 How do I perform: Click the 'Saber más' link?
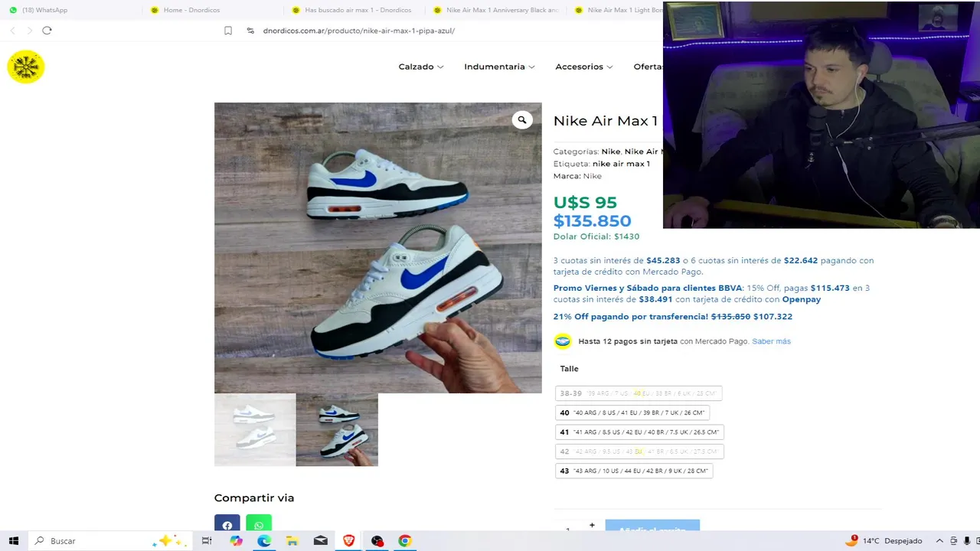pos(771,341)
